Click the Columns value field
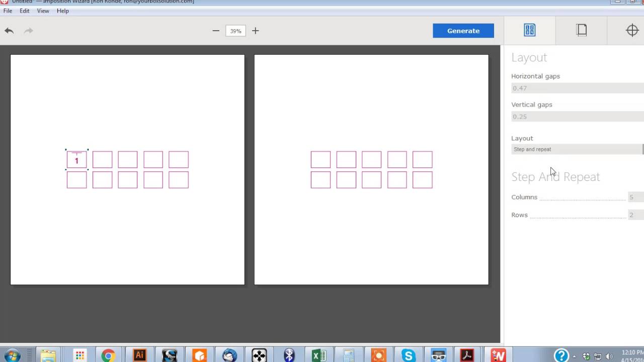 coord(636,197)
